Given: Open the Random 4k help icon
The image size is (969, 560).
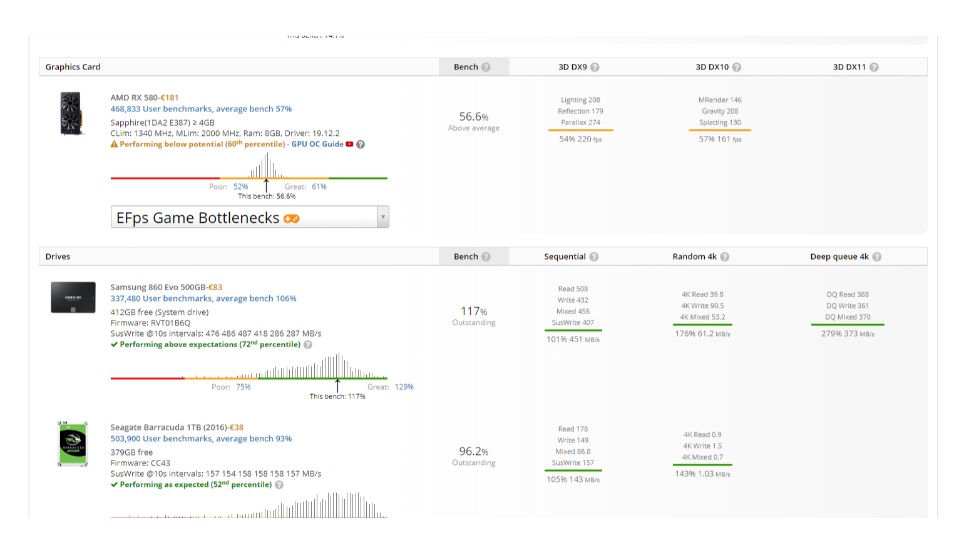Looking at the screenshot, I should point(725,257).
